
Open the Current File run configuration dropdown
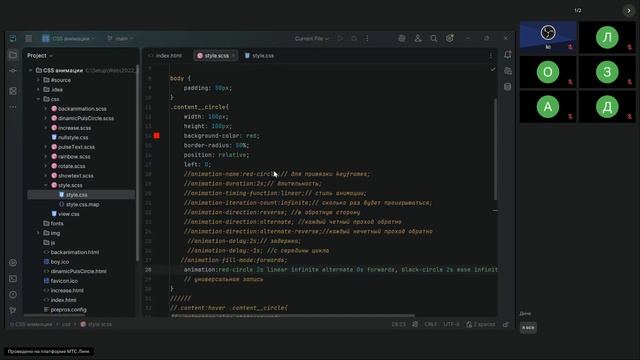tap(311, 38)
